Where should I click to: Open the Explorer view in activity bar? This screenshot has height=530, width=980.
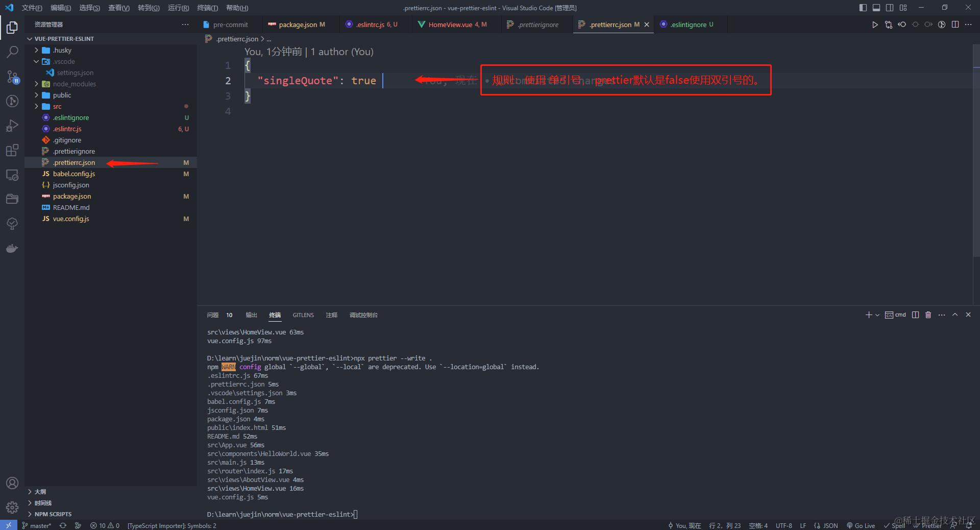[x=12, y=27]
